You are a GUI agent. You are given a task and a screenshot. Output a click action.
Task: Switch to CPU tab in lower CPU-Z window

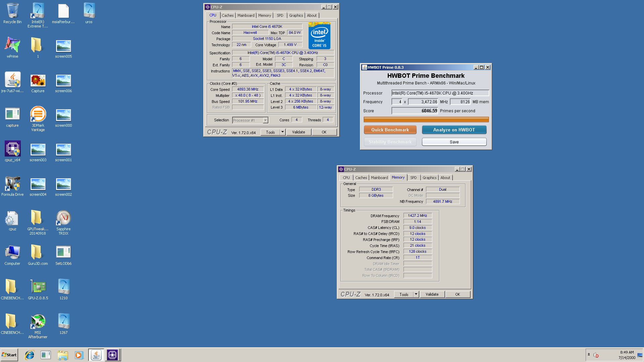click(x=346, y=178)
